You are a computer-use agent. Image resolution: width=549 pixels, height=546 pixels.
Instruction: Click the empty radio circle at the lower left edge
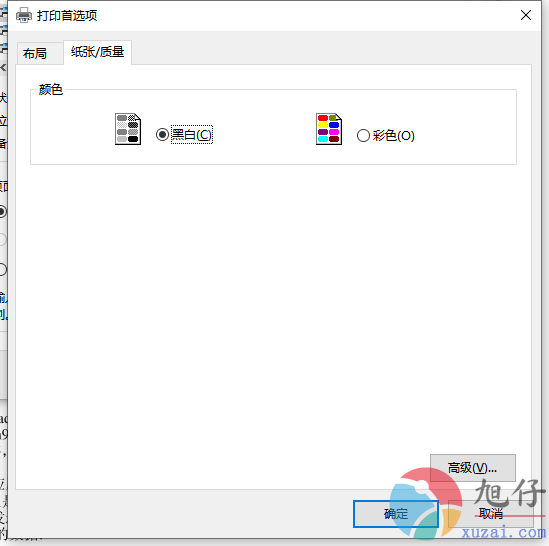coord(2,269)
